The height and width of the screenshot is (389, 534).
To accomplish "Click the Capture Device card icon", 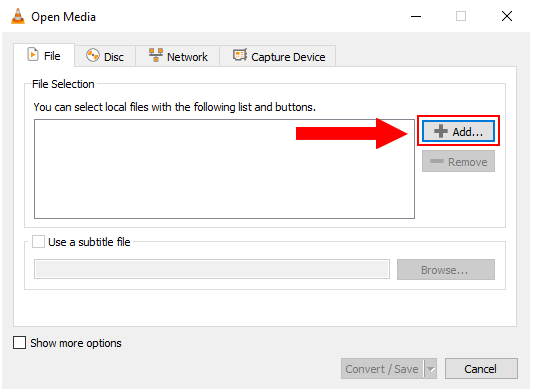I will (x=240, y=55).
